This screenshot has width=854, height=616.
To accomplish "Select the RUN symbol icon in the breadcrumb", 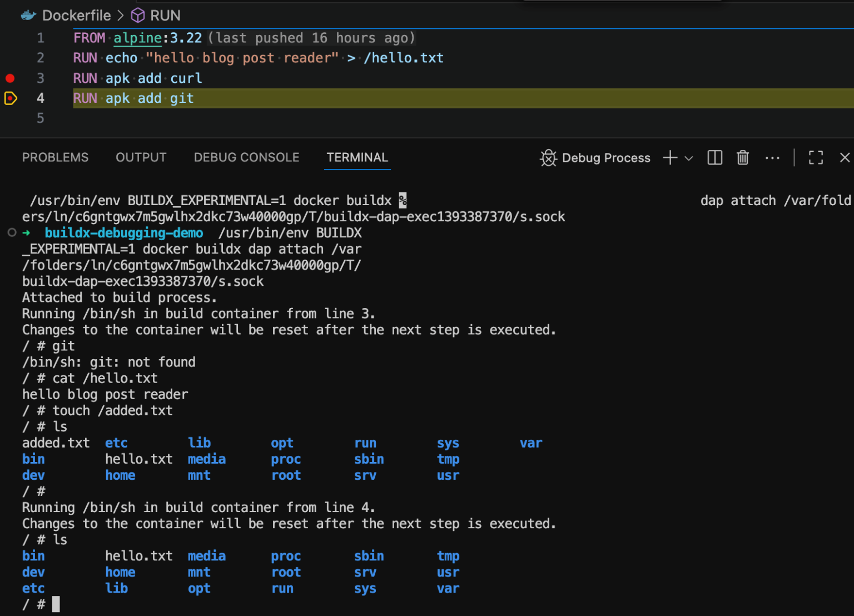I will click(x=137, y=15).
